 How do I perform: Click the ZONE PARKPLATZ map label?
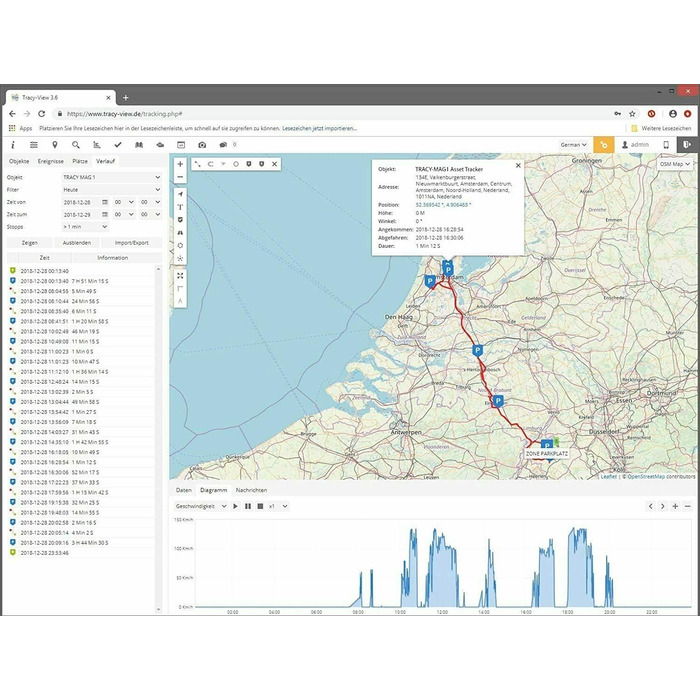pos(546,454)
